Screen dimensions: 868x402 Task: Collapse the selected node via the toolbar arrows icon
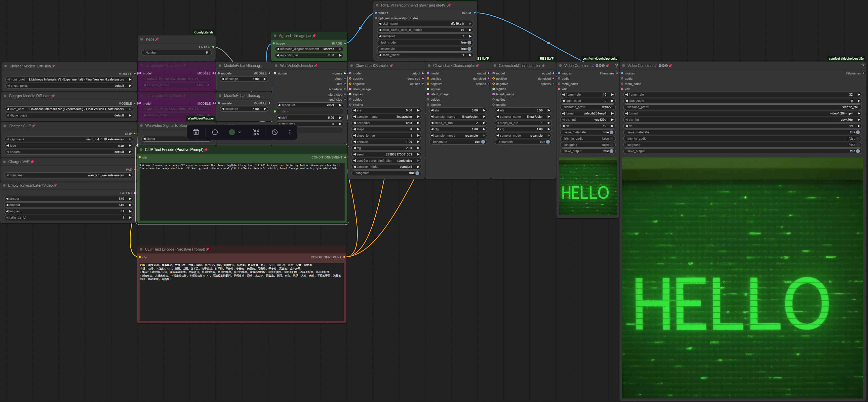click(256, 132)
